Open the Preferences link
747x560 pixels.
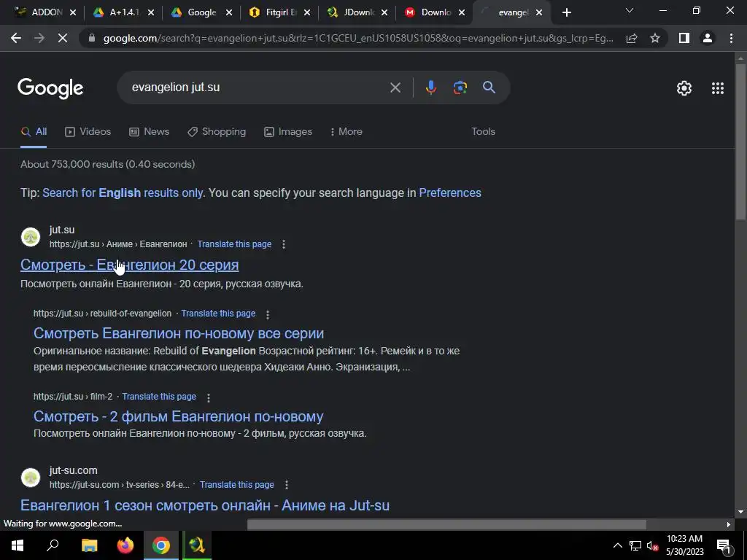(449, 192)
